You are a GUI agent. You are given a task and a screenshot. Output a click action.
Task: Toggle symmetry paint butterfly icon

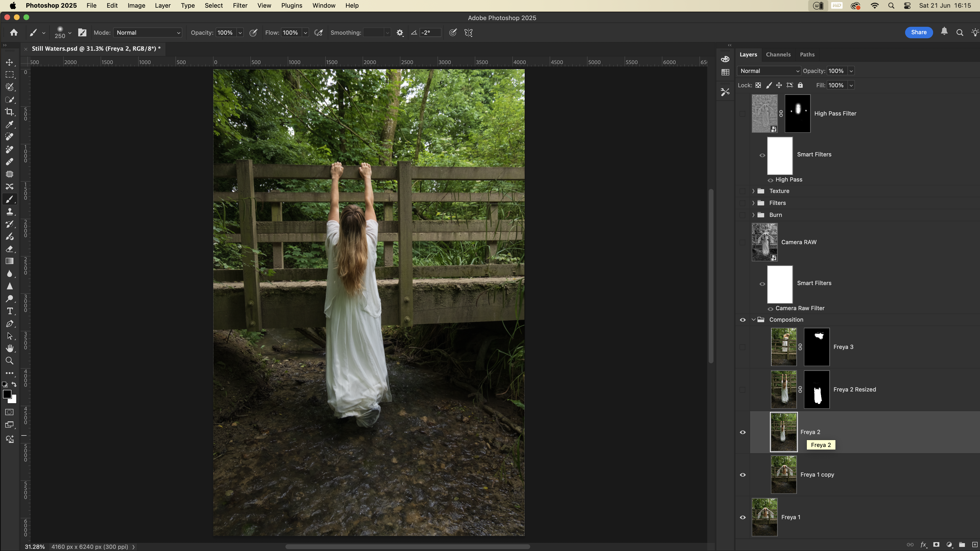coord(468,33)
